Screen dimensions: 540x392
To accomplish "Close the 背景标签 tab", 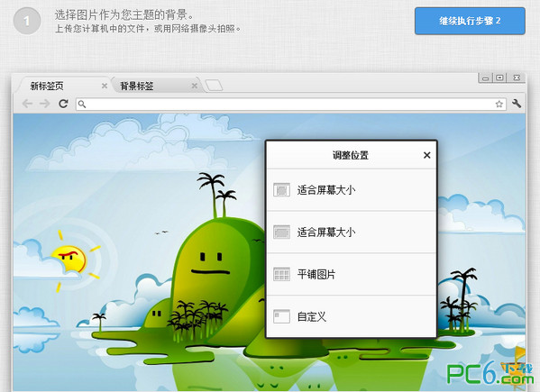I will 195,86.
